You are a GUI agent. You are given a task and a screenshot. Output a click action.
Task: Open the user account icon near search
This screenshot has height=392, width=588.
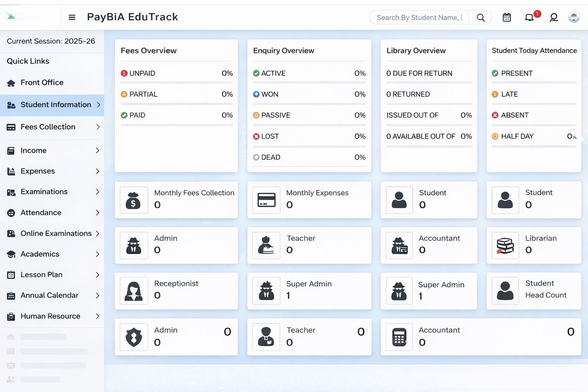click(x=554, y=17)
